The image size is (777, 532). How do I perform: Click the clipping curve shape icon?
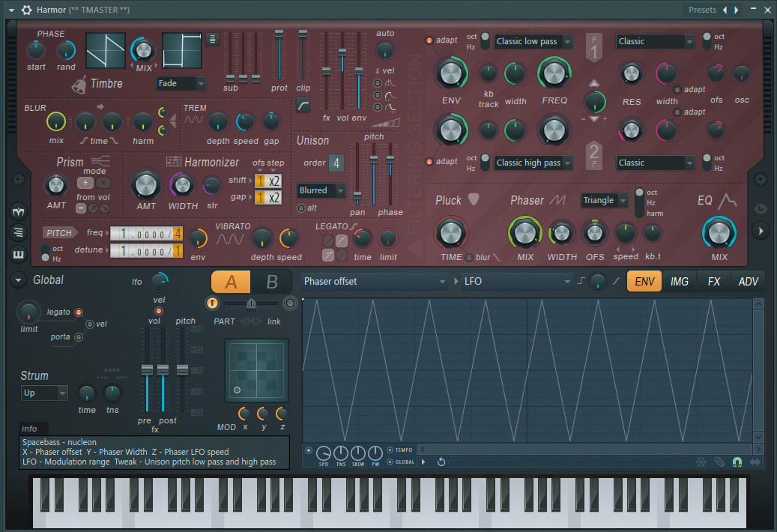point(303,105)
